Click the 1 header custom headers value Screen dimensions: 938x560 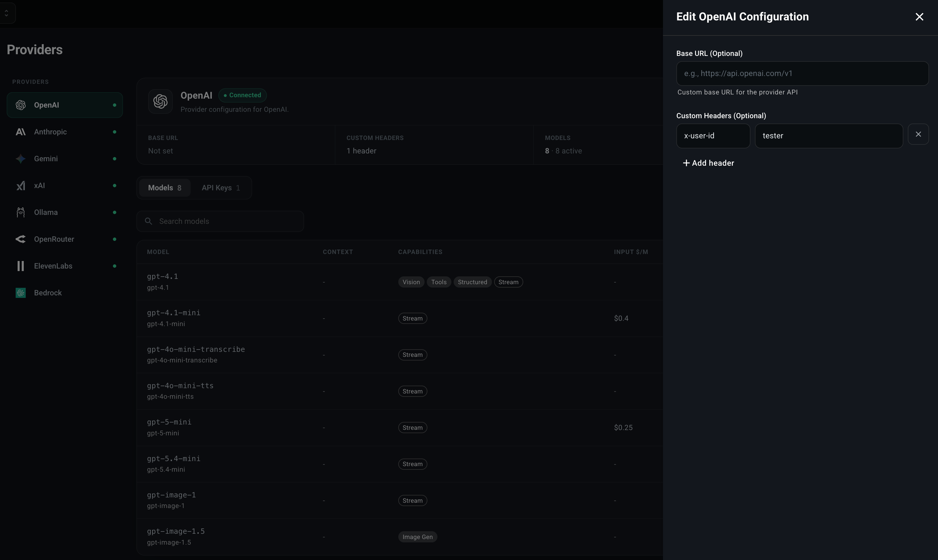tap(361, 151)
